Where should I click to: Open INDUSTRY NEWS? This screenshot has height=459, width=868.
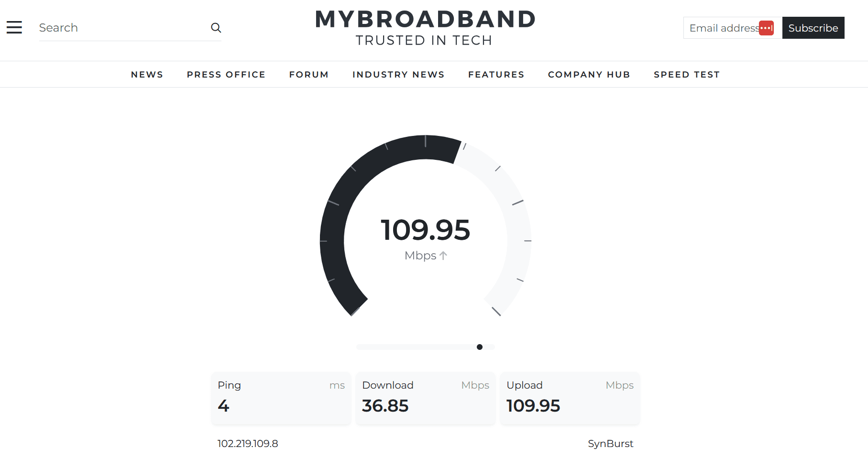tap(398, 74)
